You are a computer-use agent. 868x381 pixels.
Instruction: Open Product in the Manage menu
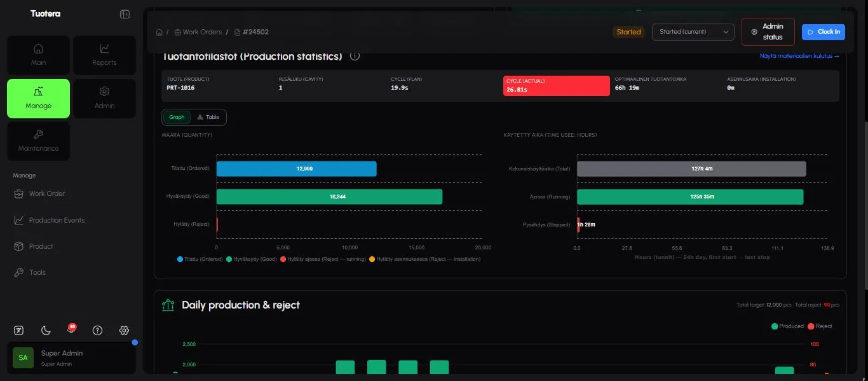click(41, 246)
